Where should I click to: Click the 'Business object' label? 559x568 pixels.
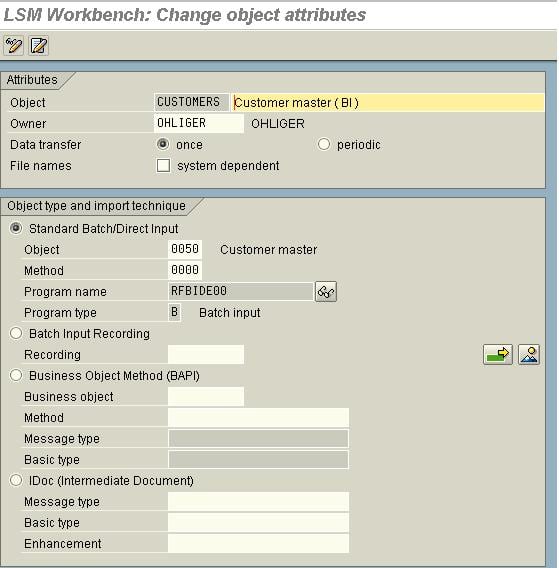69,397
